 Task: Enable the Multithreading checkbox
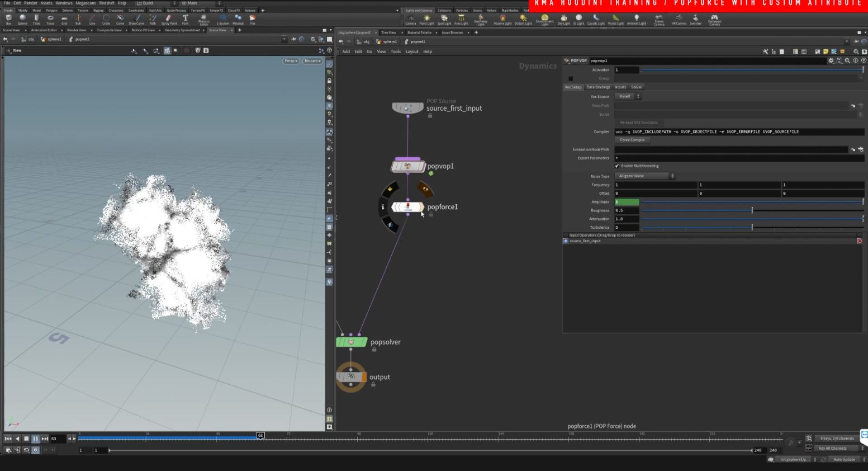[617, 166]
